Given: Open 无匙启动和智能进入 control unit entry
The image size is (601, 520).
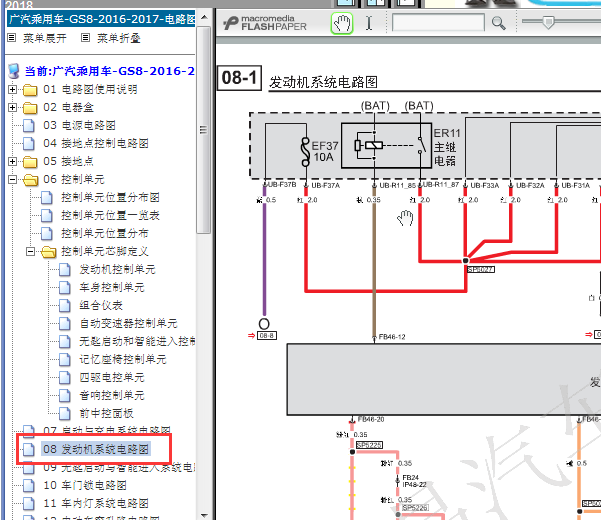Looking at the screenshot, I should (x=137, y=341).
